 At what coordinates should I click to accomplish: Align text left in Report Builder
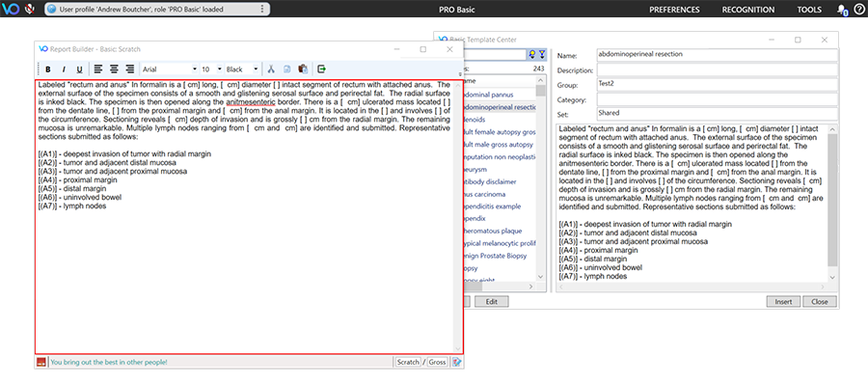click(x=98, y=69)
